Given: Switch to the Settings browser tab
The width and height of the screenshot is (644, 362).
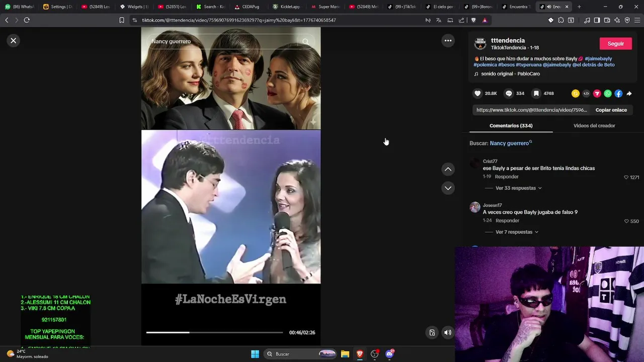Looking at the screenshot, I should click(x=58, y=7).
